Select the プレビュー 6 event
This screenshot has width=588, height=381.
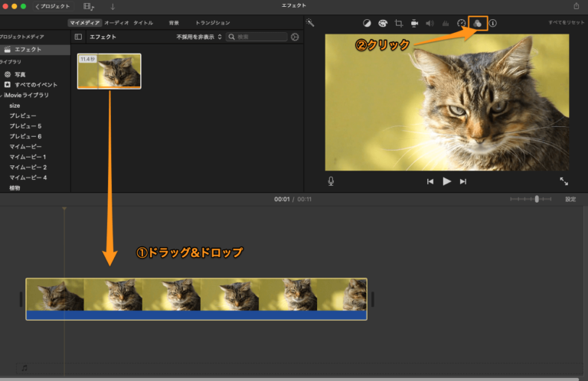pos(25,136)
